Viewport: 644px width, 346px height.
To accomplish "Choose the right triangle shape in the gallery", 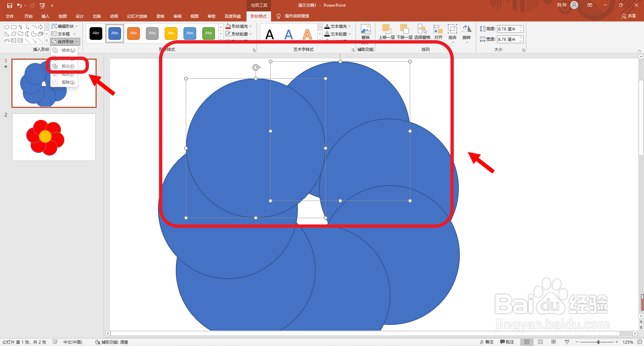I will click(7, 34).
